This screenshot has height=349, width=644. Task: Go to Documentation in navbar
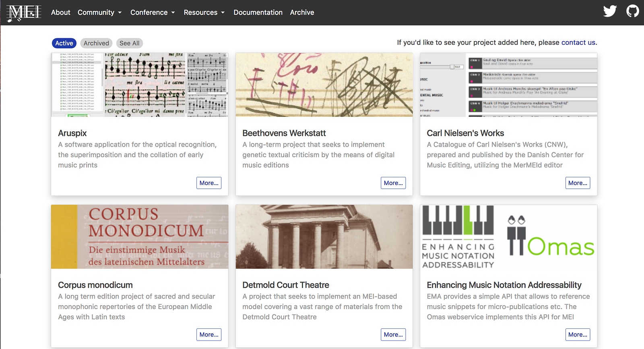pyautogui.click(x=258, y=12)
